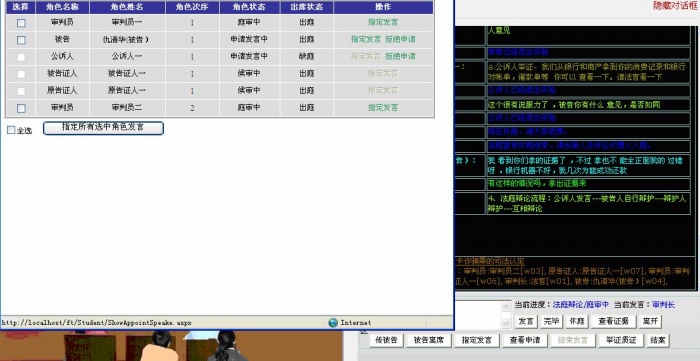Image resolution: width=700 pixels, height=361 pixels.
Task: Click the 被告离席 button
Action: (429, 340)
